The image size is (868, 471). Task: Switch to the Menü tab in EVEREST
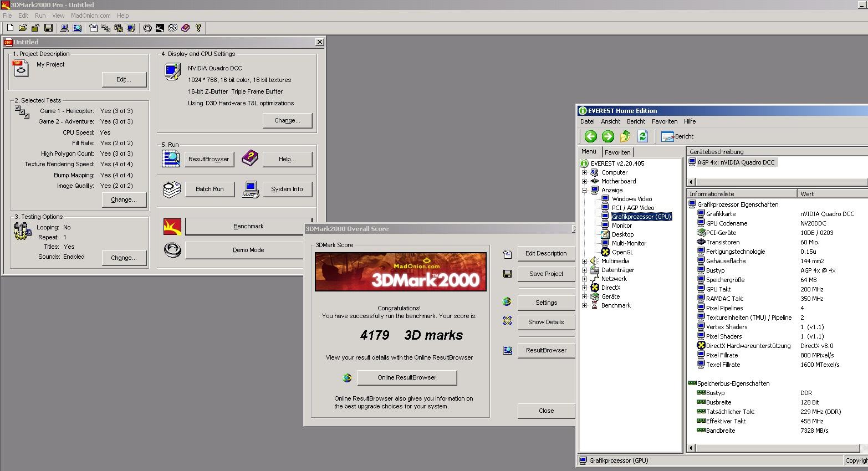[589, 151]
